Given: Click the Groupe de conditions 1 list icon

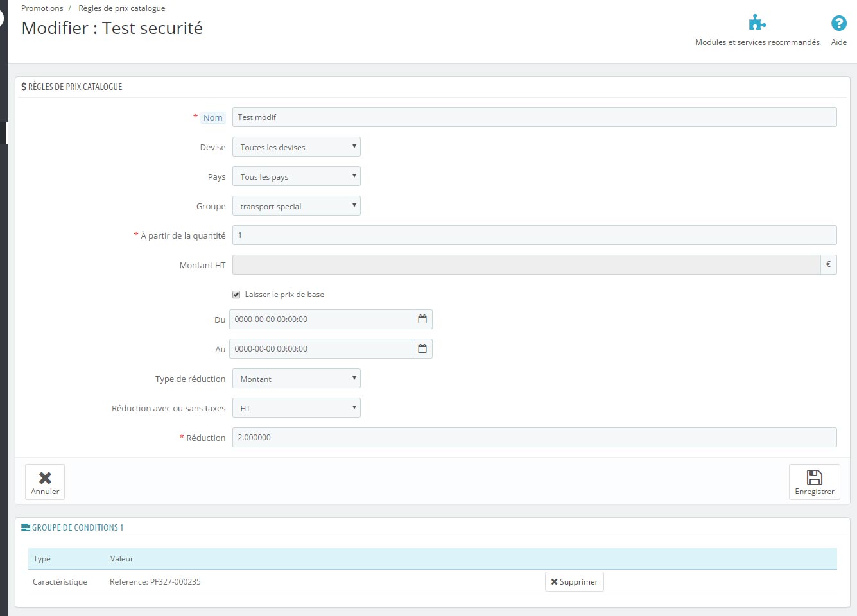Looking at the screenshot, I should 26,527.
